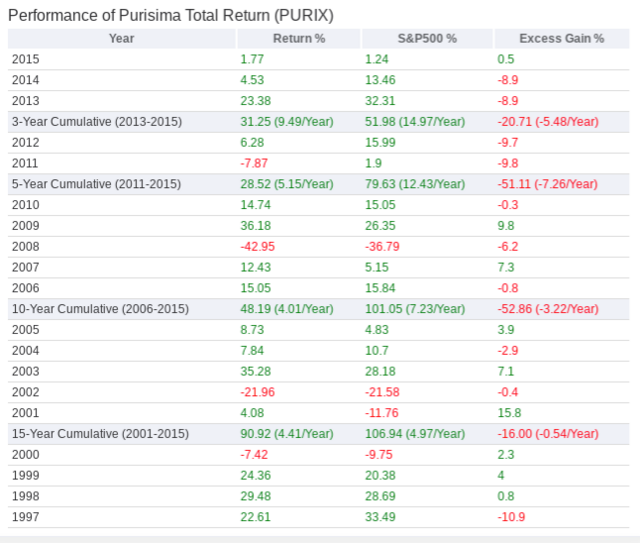Click the excess gain value 15.8
Image resolution: width=640 pixels, height=543 pixels.
point(509,413)
